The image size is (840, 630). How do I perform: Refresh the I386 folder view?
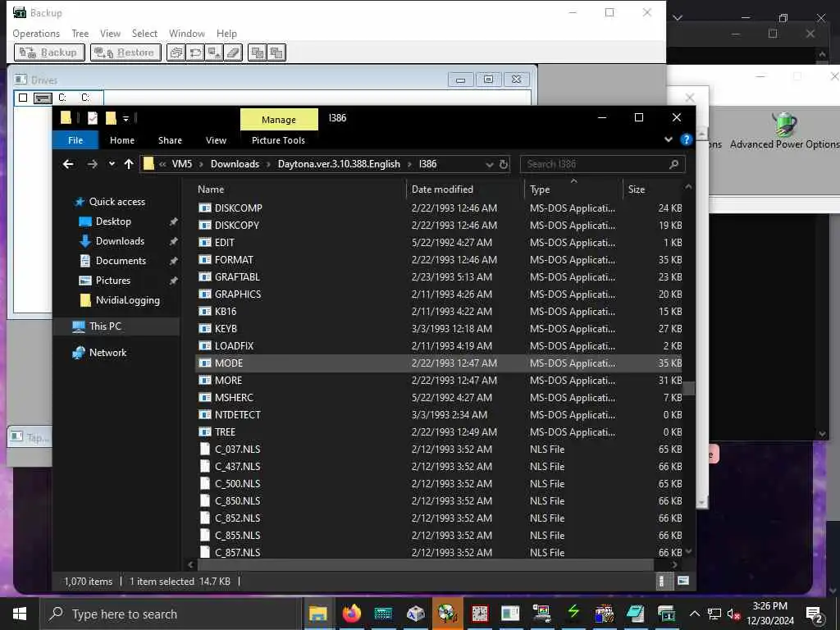point(503,164)
